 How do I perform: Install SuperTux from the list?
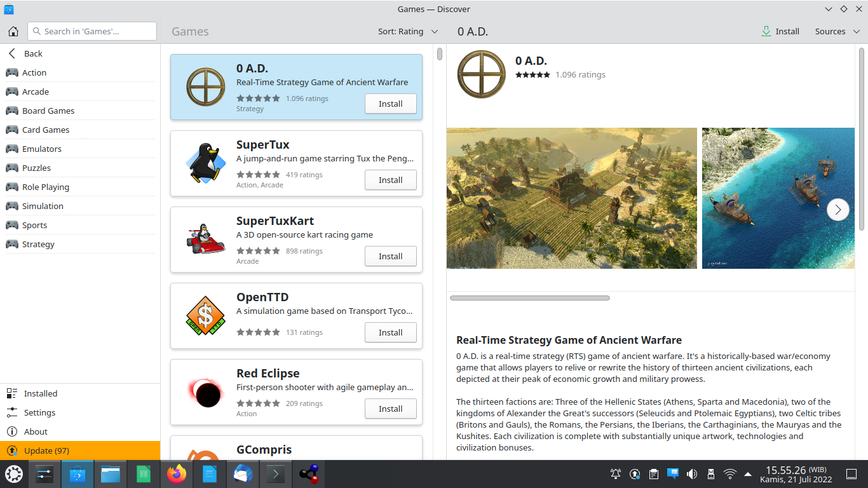pyautogui.click(x=391, y=180)
